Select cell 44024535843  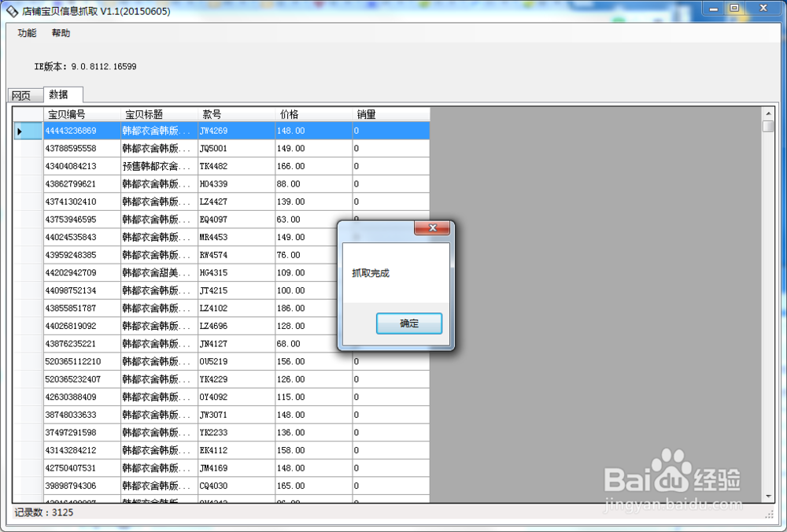(x=82, y=238)
